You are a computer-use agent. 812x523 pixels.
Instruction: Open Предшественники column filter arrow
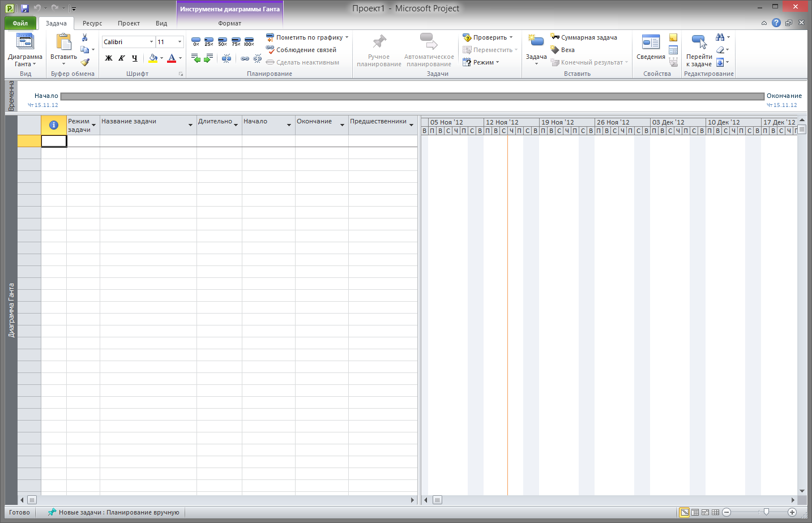[411, 125]
